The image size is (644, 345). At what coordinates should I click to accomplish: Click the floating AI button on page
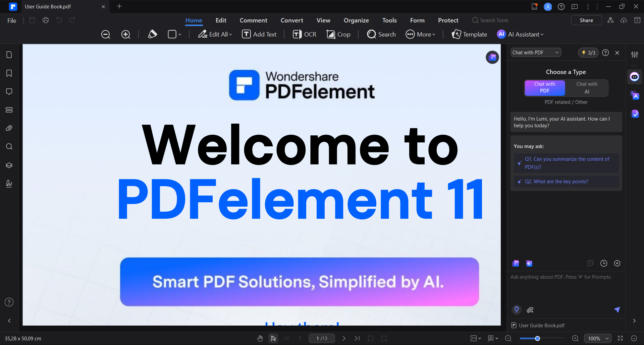492,57
